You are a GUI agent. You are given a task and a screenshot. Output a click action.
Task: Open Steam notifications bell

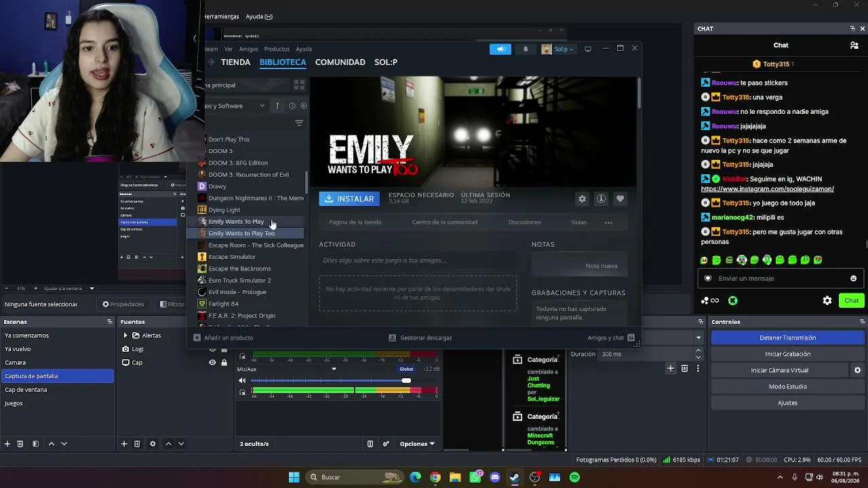[x=526, y=49]
